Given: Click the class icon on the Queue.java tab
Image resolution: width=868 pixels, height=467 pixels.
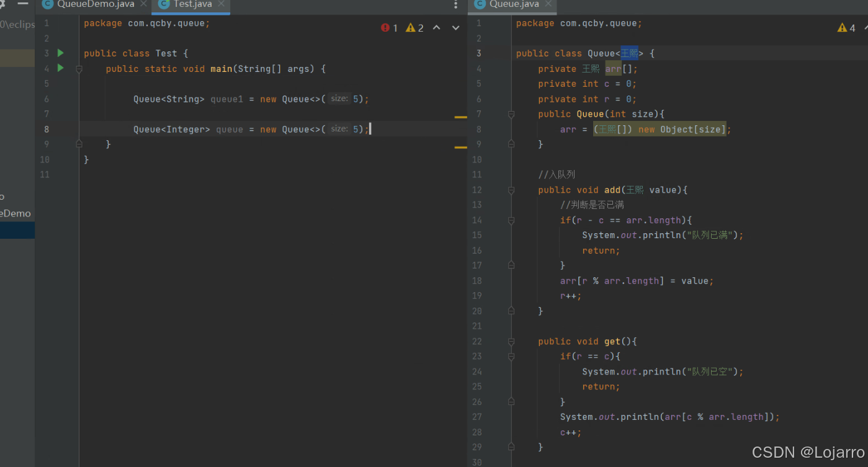Looking at the screenshot, I should click(480, 4).
